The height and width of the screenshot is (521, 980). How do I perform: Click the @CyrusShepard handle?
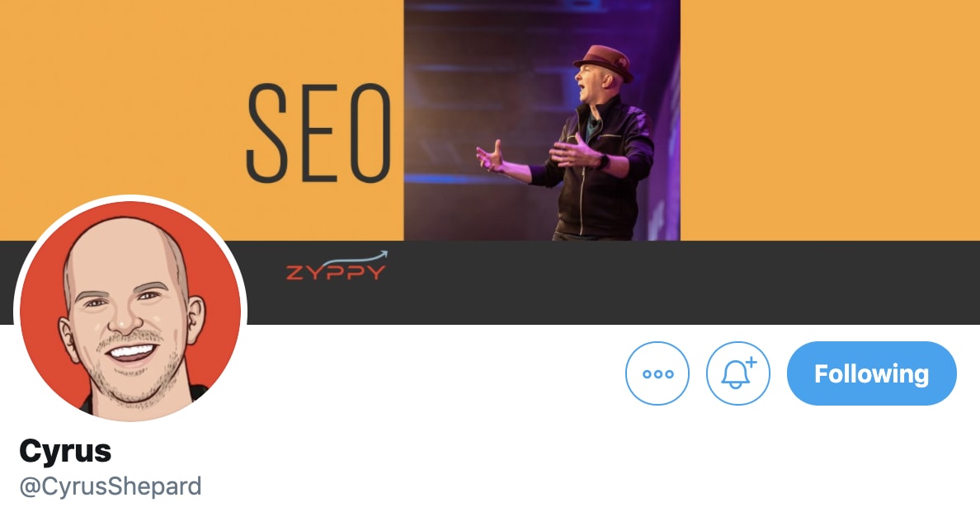click(x=110, y=486)
